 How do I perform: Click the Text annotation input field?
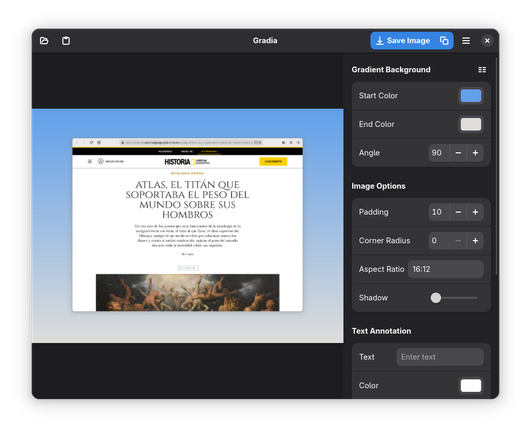click(x=440, y=357)
